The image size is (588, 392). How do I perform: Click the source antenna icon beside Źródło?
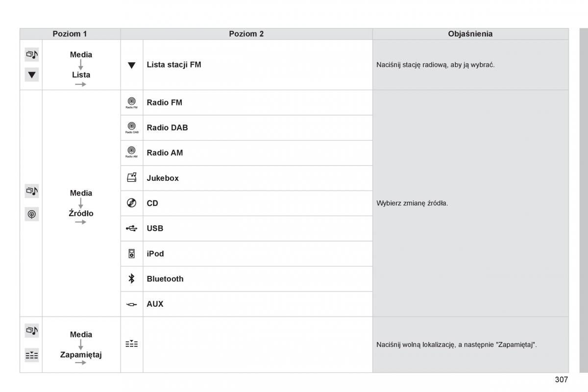(x=32, y=214)
